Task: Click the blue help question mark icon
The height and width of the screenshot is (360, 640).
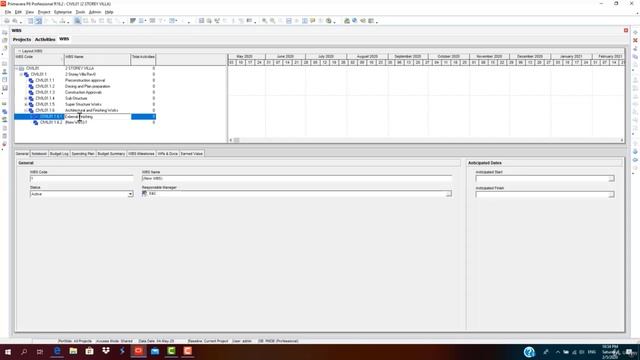Action: [x=529, y=352]
